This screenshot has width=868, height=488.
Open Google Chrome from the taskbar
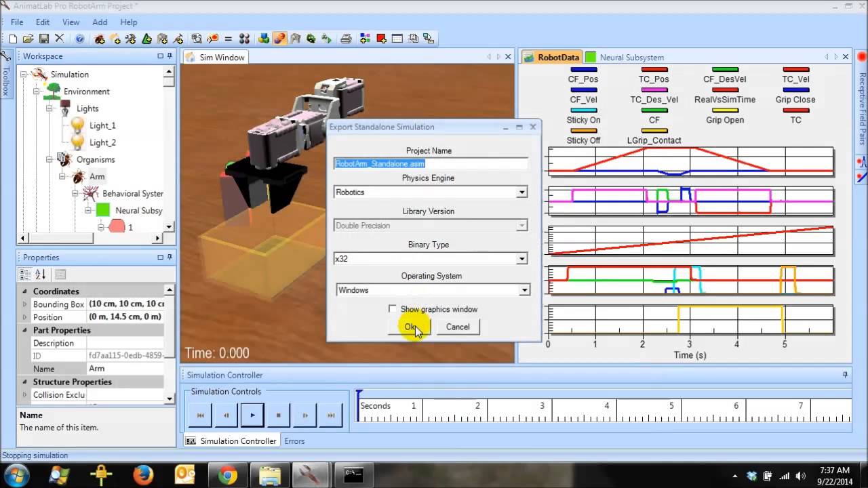[x=228, y=476]
